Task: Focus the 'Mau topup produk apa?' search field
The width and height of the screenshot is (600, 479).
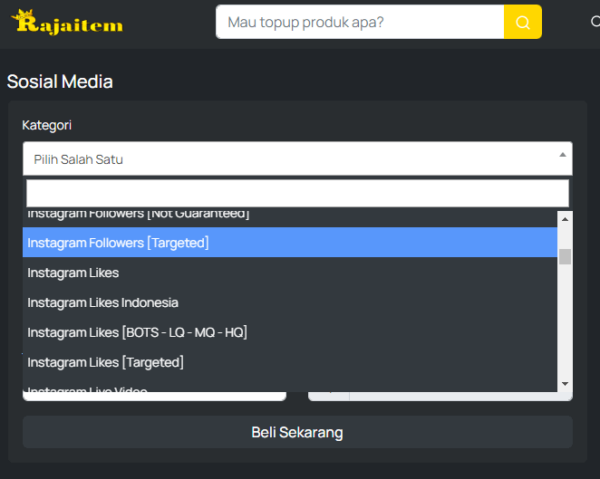Action: click(x=360, y=22)
